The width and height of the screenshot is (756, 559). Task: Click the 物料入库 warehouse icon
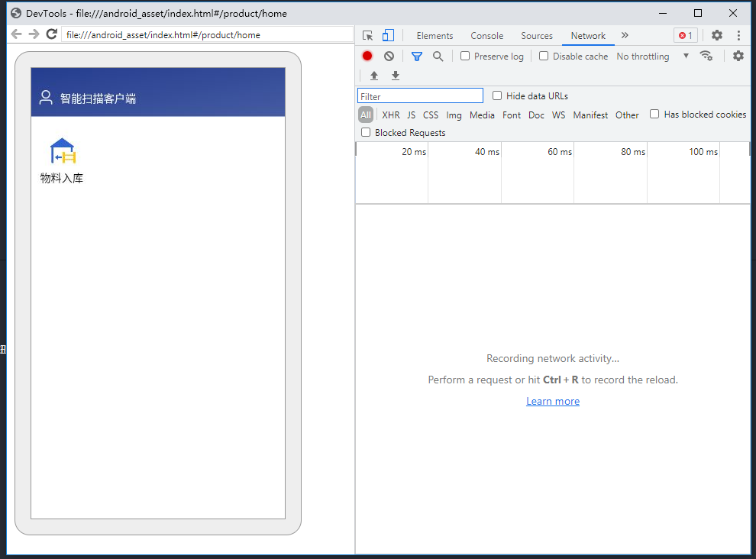[x=61, y=149]
